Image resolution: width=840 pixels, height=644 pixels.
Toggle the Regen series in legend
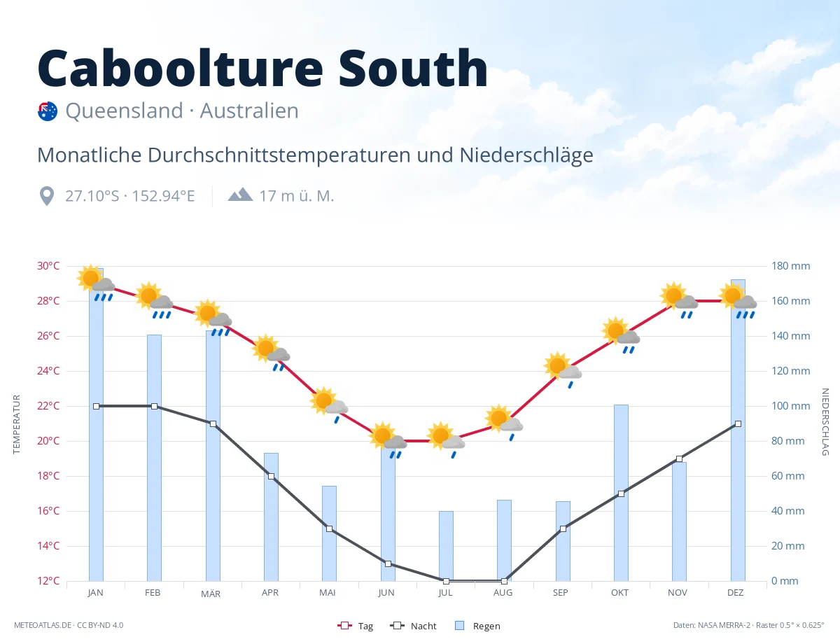(x=477, y=626)
